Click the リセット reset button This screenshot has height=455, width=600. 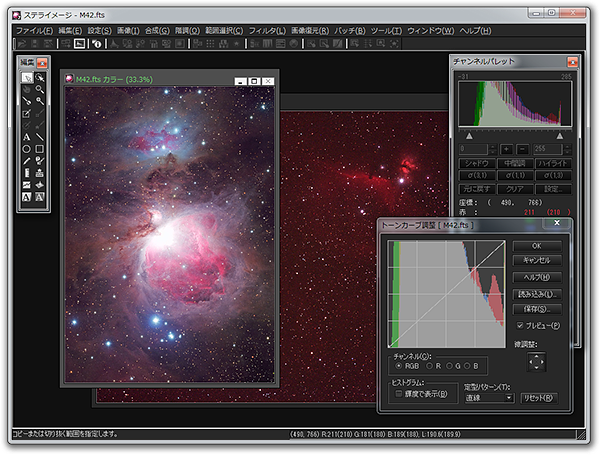click(540, 398)
